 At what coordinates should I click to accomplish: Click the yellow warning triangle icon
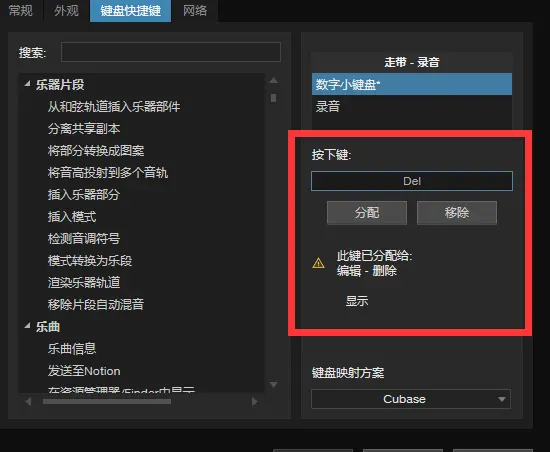tap(318, 263)
